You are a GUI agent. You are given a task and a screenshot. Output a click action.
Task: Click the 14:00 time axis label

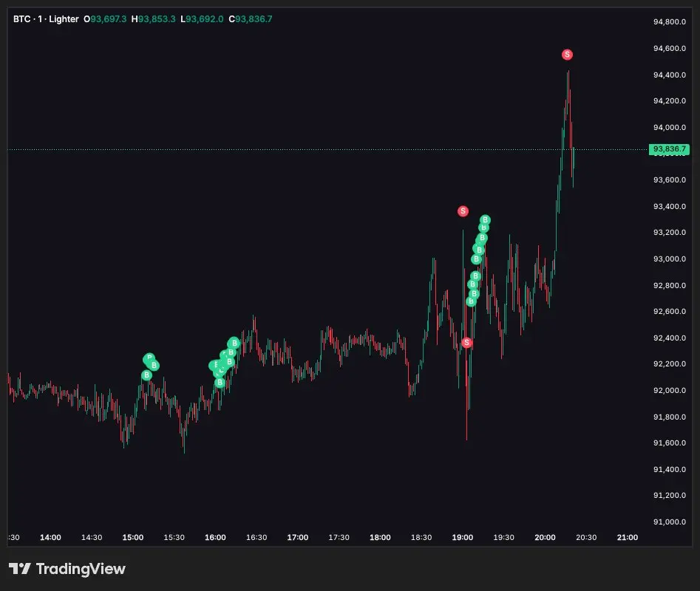50,538
